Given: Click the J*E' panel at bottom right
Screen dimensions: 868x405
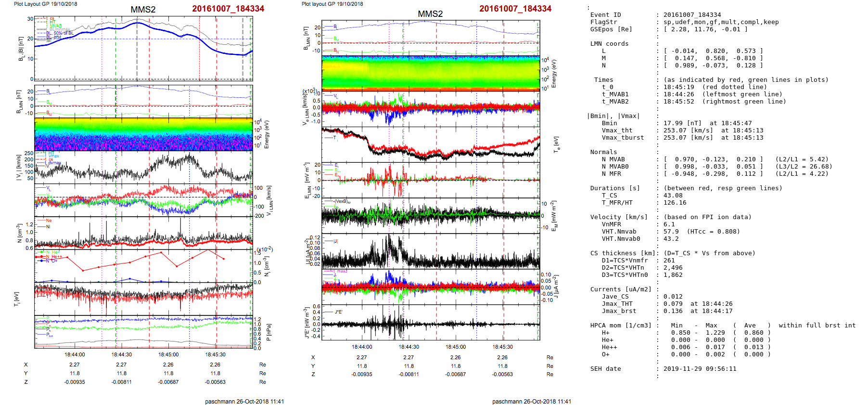Looking at the screenshot, I should pos(430,323).
